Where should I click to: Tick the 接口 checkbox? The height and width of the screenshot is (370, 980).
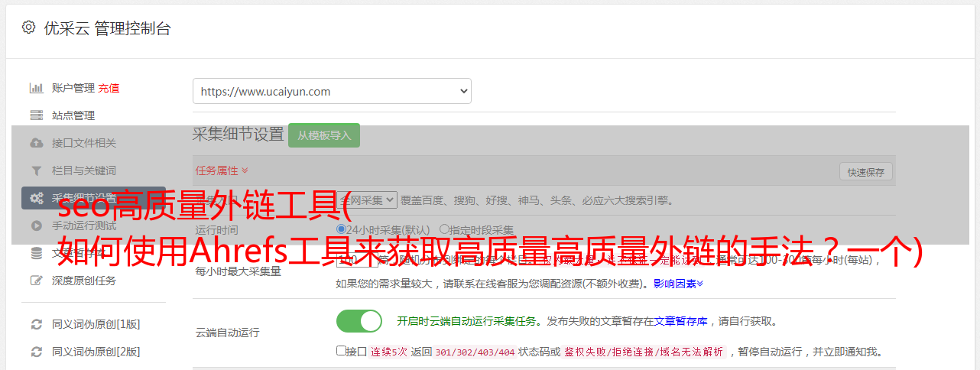[x=341, y=351]
